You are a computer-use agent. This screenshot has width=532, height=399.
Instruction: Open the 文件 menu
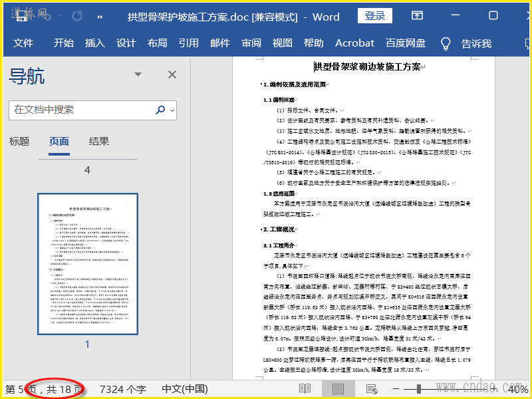(x=23, y=43)
